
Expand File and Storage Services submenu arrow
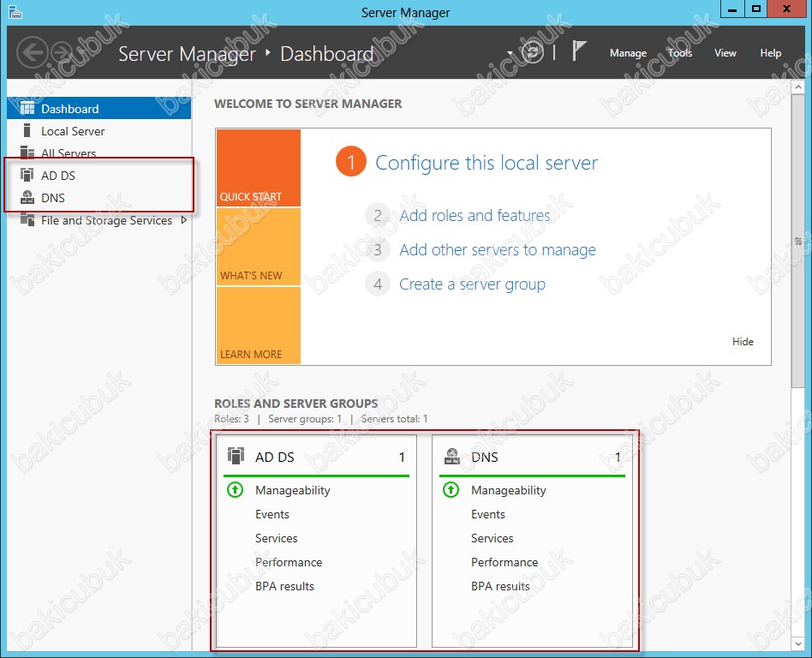184,219
